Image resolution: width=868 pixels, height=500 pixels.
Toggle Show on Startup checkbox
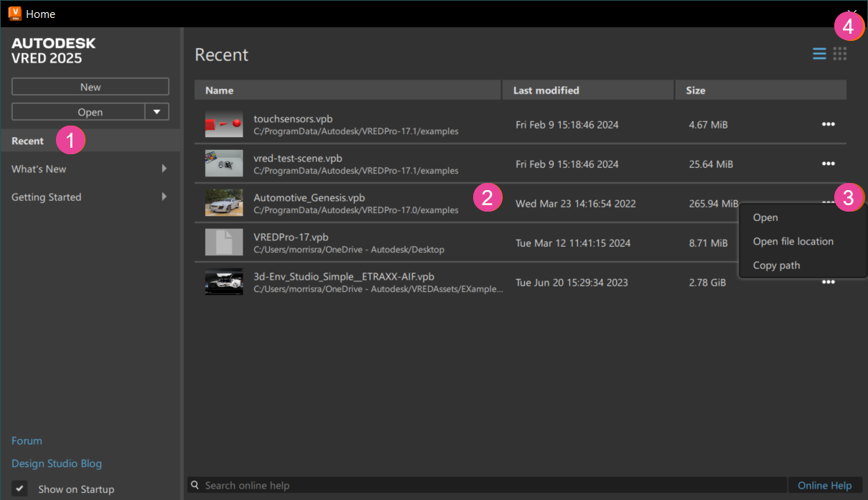tap(20, 489)
